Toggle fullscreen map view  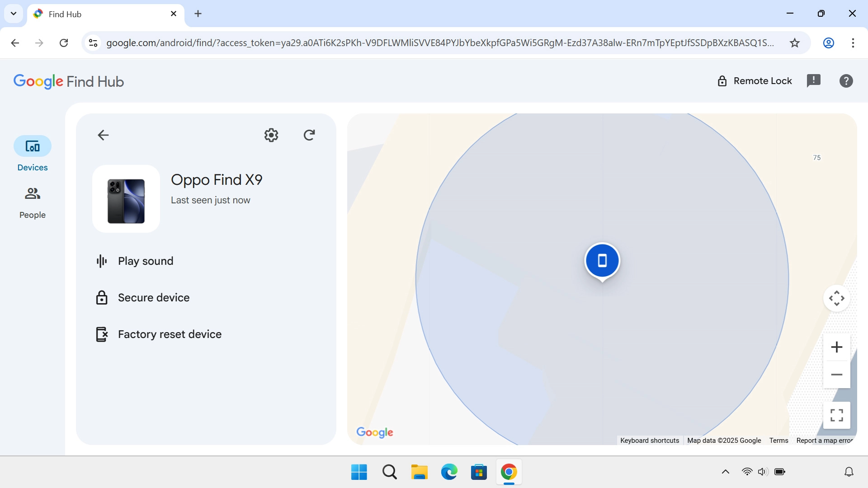click(x=836, y=415)
